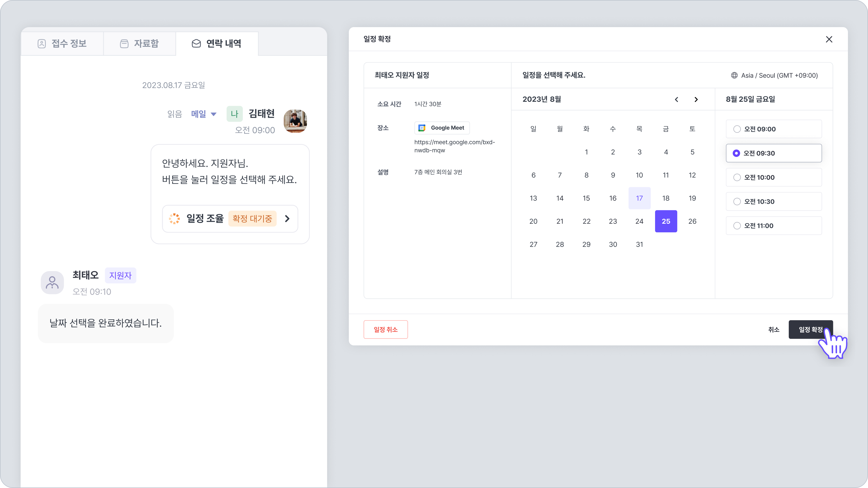Select the 오전 09:00 time slot
The width and height of the screenshot is (868, 488).
click(773, 129)
